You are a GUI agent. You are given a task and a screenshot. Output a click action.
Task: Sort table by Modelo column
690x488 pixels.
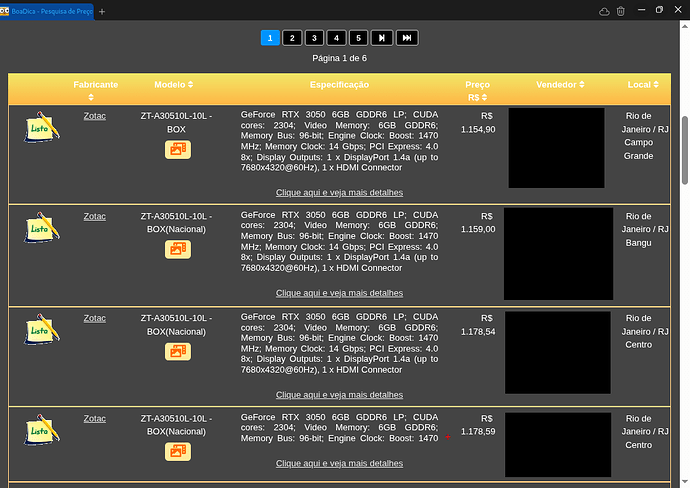[x=174, y=84]
